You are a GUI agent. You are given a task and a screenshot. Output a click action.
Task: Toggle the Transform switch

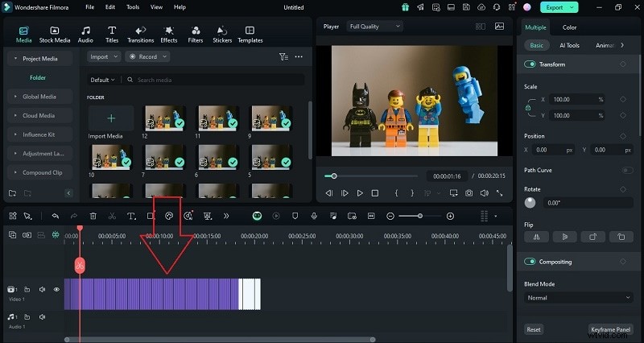coord(530,64)
